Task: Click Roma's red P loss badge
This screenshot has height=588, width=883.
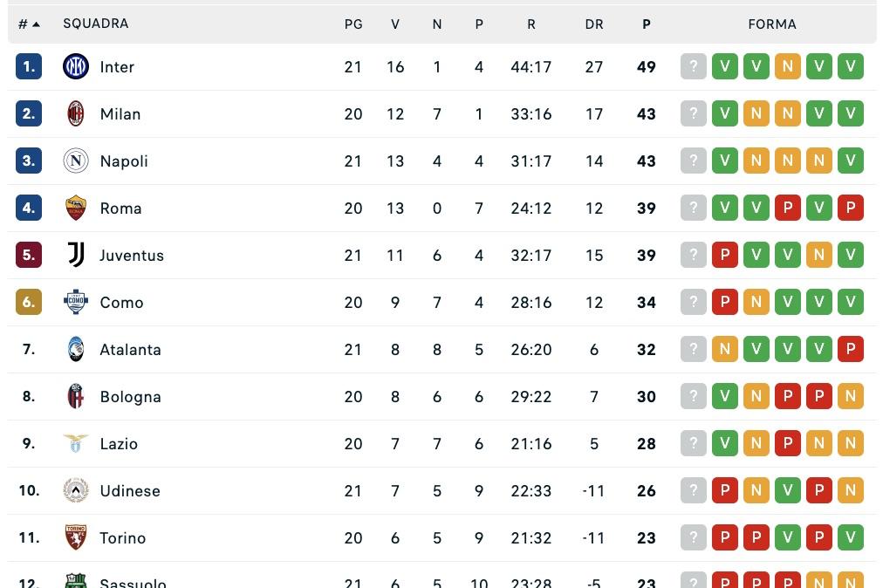Action: pyautogui.click(x=851, y=208)
